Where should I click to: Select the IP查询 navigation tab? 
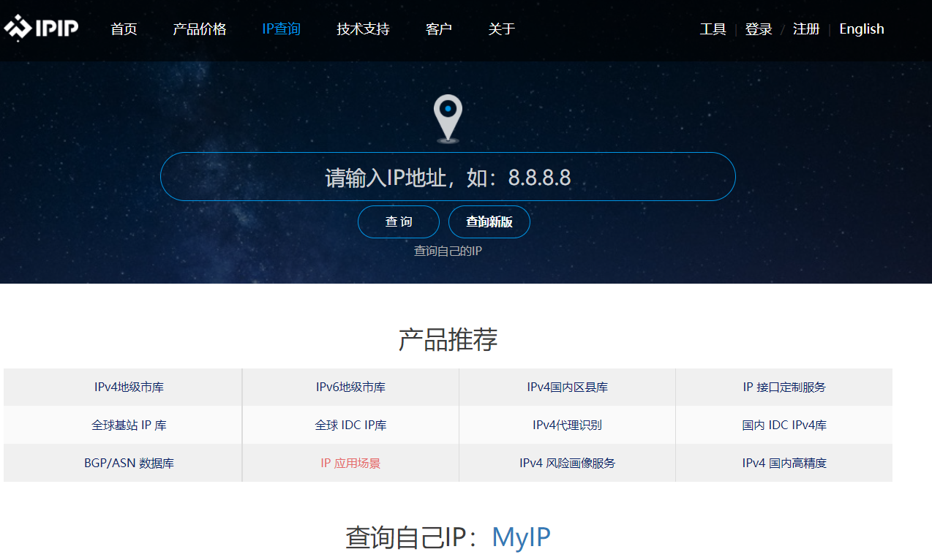tap(281, 29)
